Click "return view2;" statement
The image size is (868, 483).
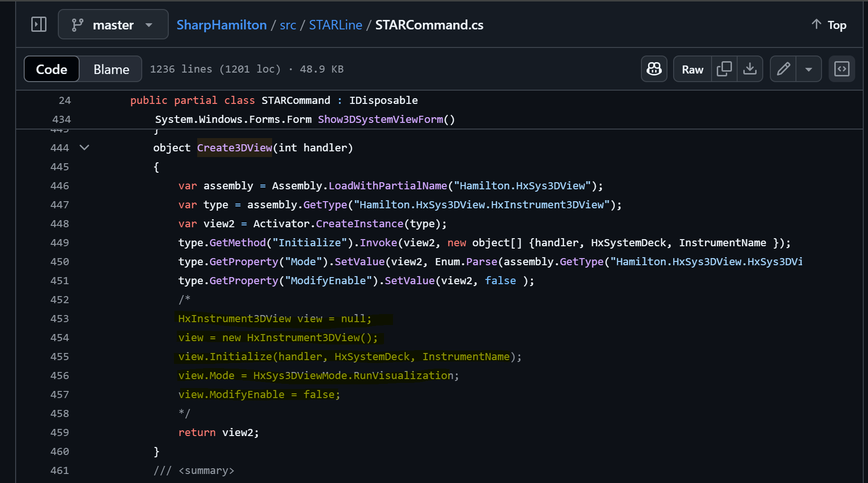(x=219, y=432)
